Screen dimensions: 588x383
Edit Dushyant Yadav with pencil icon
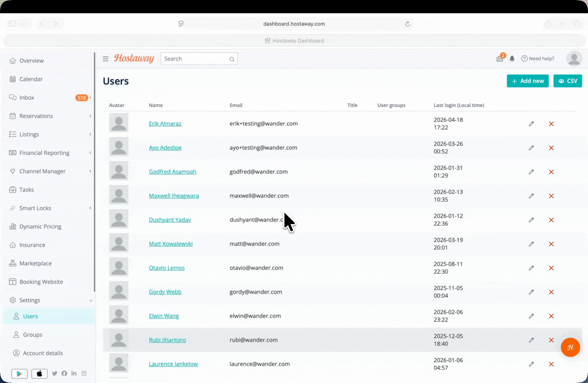(x=531, y=220)
